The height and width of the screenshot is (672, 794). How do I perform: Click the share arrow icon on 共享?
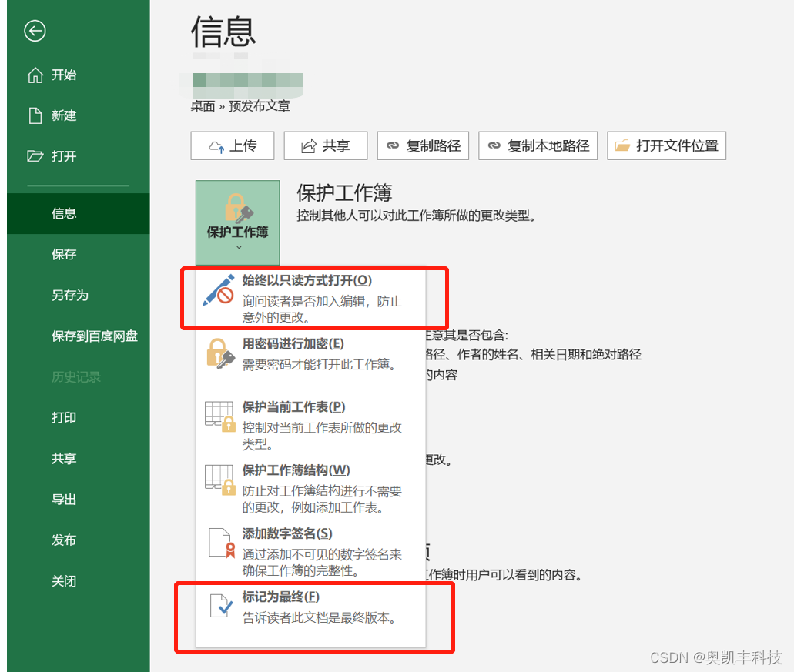click(x=308, y=146)
